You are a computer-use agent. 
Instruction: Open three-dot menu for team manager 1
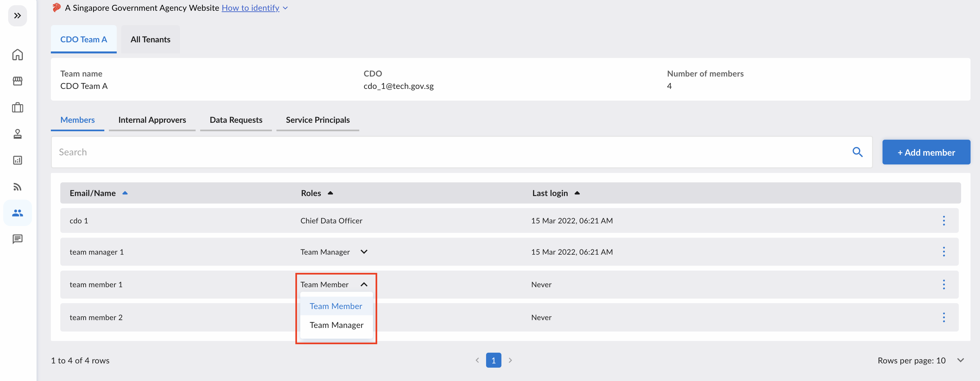[944, 252]
